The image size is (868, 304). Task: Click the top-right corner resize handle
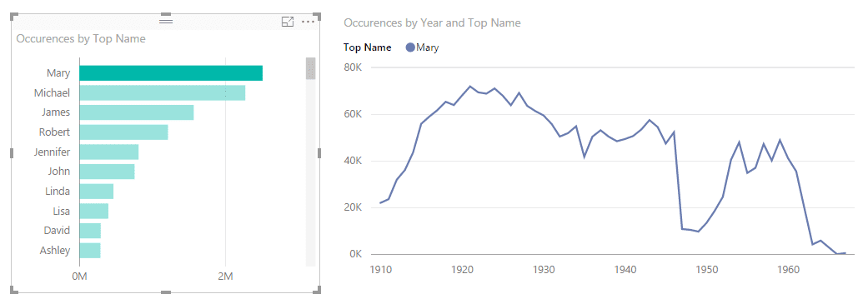(317, 16)
